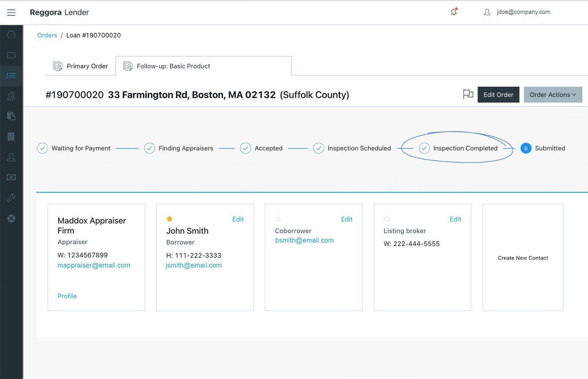Image resolution: width=588 pixels, height=379 pixels.
Task: Open the payments cash sidebar icon
Action: click(11, 177)
